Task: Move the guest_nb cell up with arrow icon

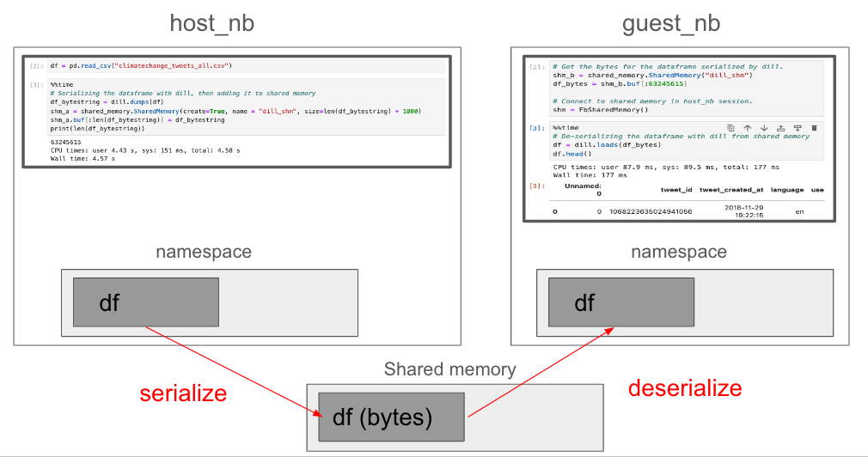Action: pyautogui.click(x=748, y=128)
